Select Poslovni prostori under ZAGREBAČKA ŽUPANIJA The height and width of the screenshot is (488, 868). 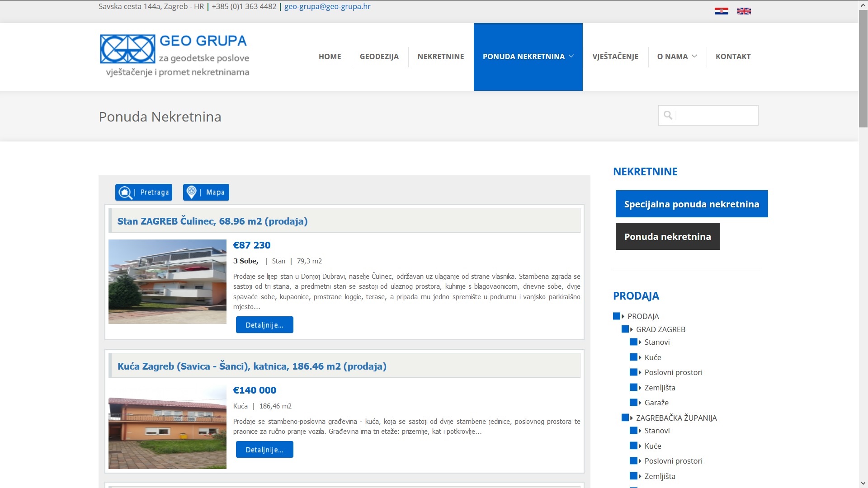click(x=673, y=461)
